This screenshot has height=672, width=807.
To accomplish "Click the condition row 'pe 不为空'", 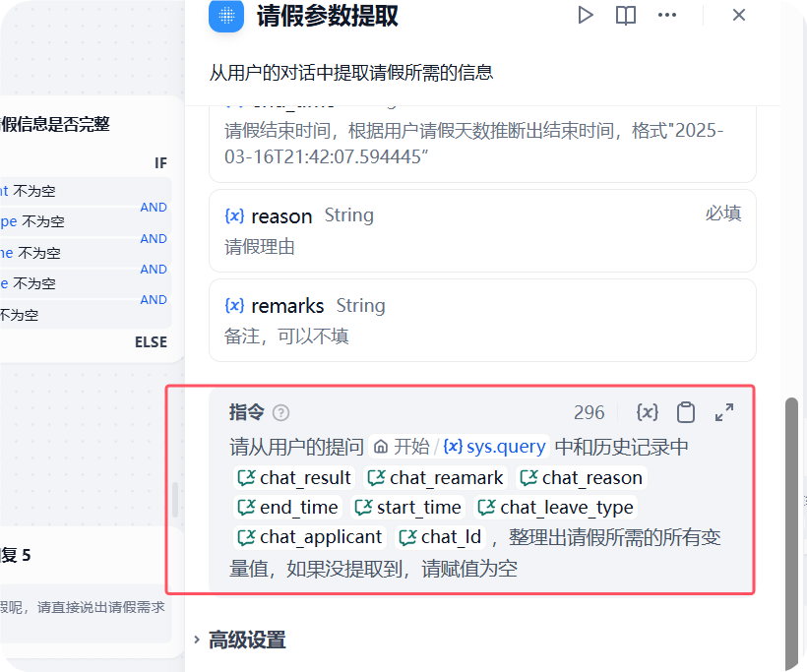I will point(85,221).
